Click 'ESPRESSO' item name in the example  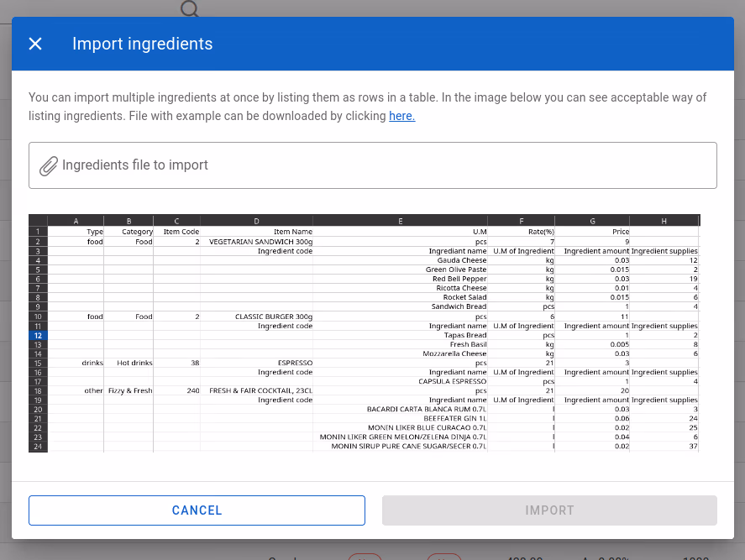295,363
